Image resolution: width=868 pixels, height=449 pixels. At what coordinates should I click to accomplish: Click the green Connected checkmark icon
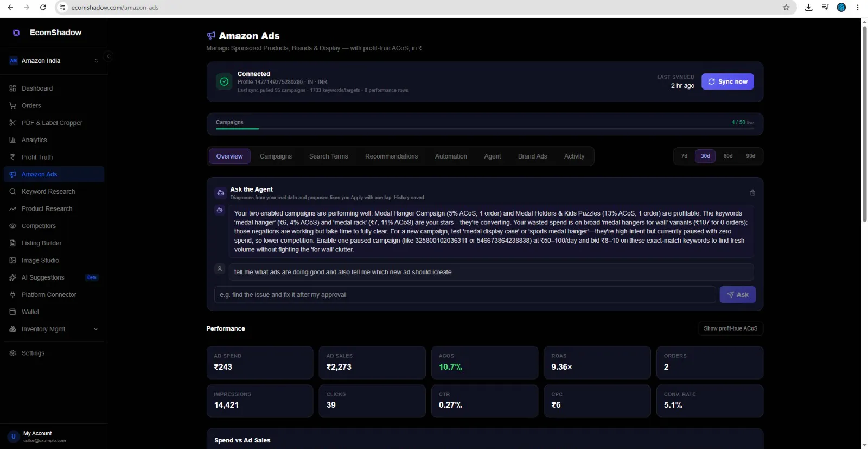224,81
